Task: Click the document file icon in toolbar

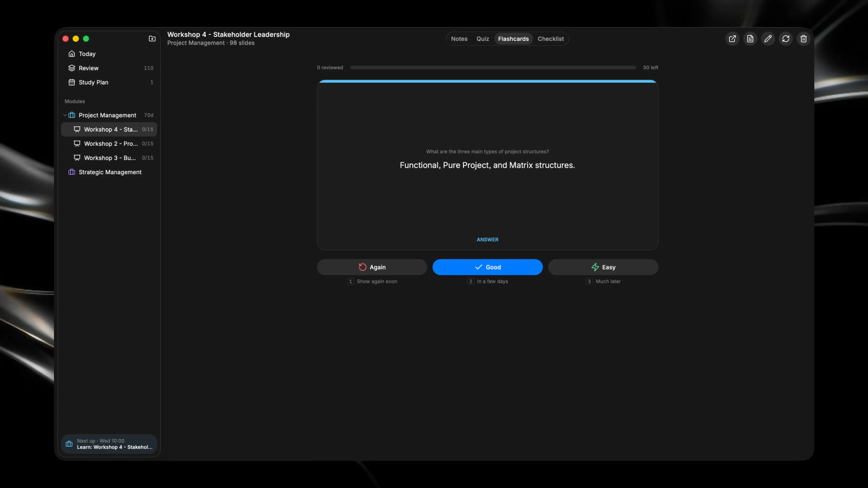Action: coord(750,39)
